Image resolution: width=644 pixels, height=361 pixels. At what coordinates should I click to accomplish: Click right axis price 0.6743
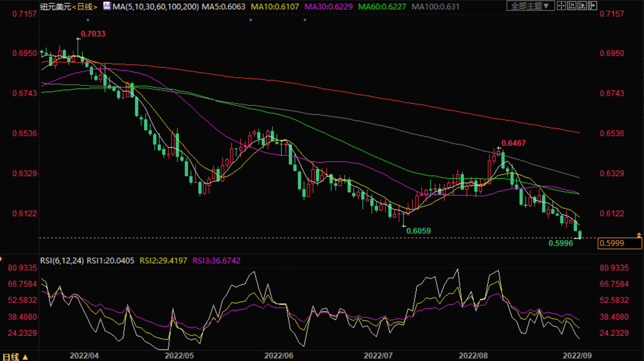pos(612,93)
